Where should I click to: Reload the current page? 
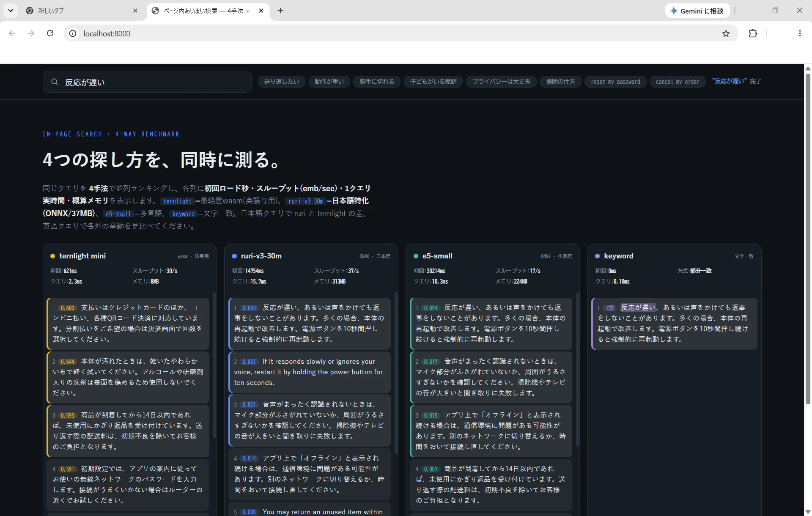(x=50, y=33)
